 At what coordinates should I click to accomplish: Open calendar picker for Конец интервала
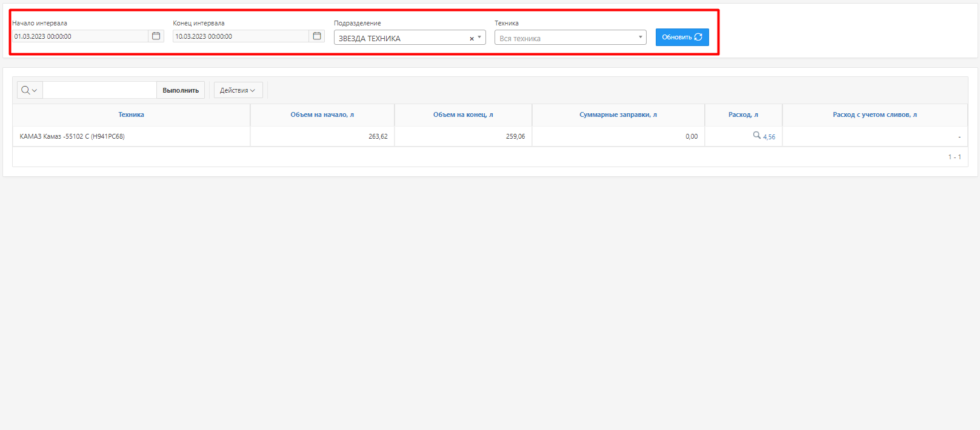point(317,36)
